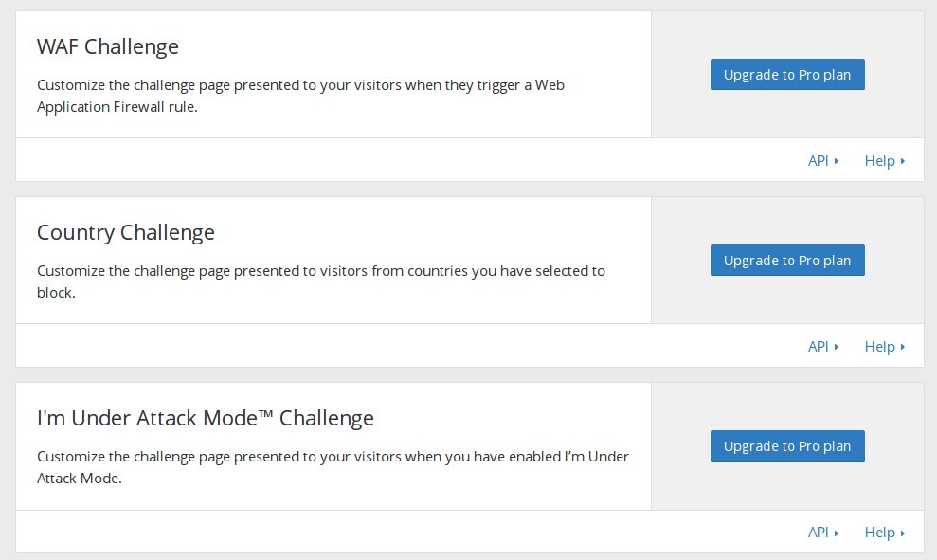The height and width of the screenshot is (560, 937).
Task: Click the Country Challenge description text
Action: [x=321, y=281]
